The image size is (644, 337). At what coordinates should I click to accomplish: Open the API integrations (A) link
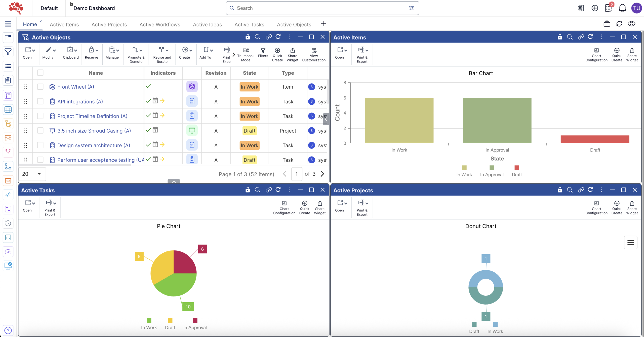point(80,101)
